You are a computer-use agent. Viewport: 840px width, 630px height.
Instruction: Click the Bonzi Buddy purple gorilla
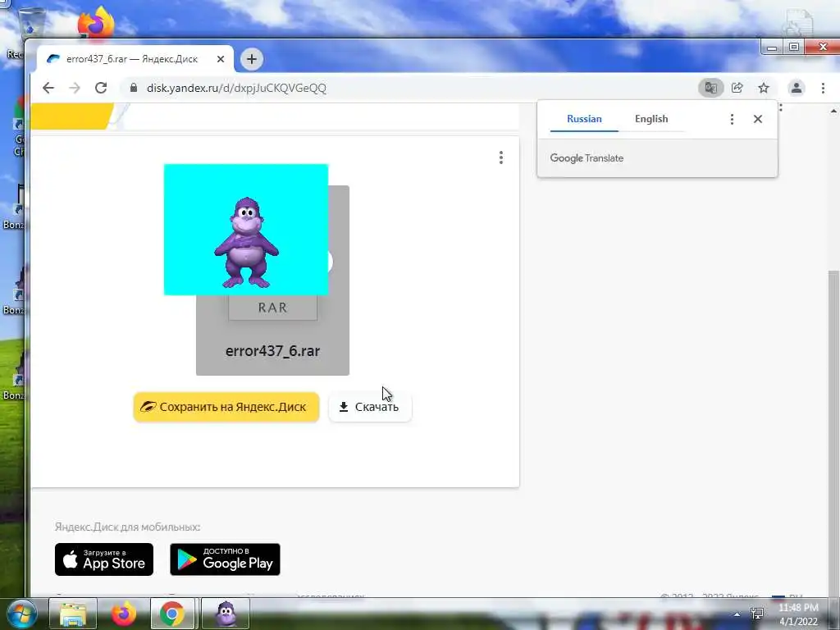click(x=246, y=242)
